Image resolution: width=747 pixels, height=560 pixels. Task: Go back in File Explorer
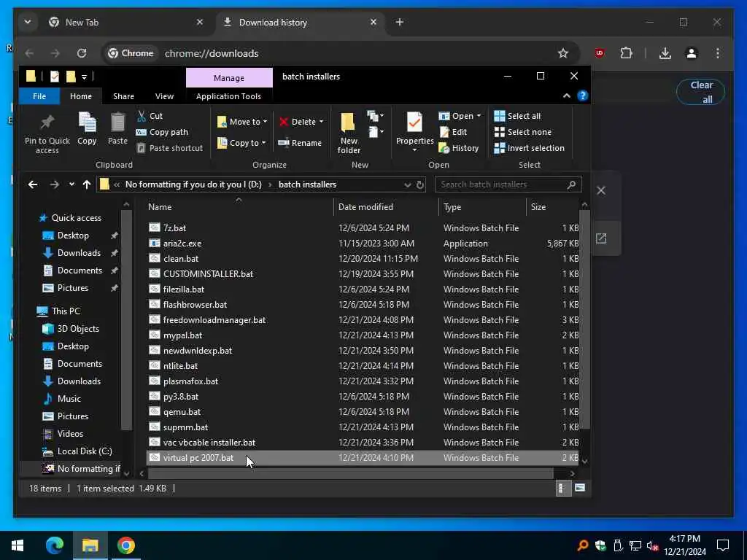click(32, 184)
